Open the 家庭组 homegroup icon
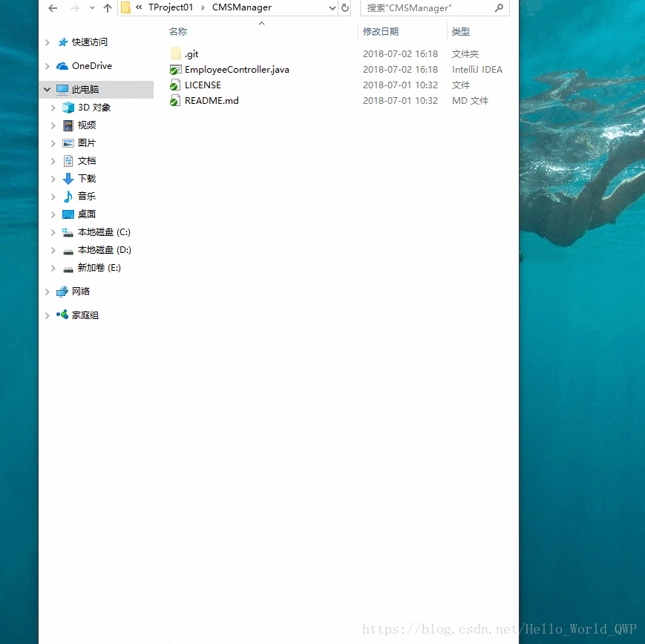This screenshot has width=645, height=644. pos(62,315)
